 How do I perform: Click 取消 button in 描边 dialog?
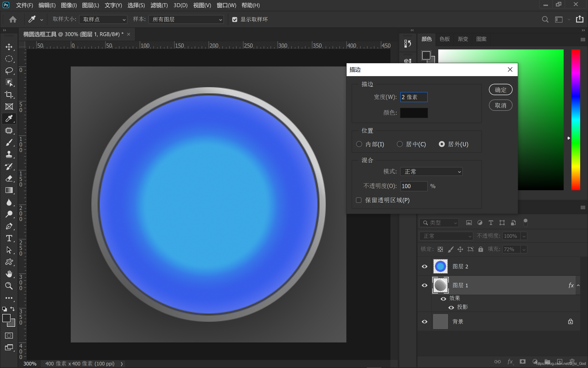pos(501,105)
